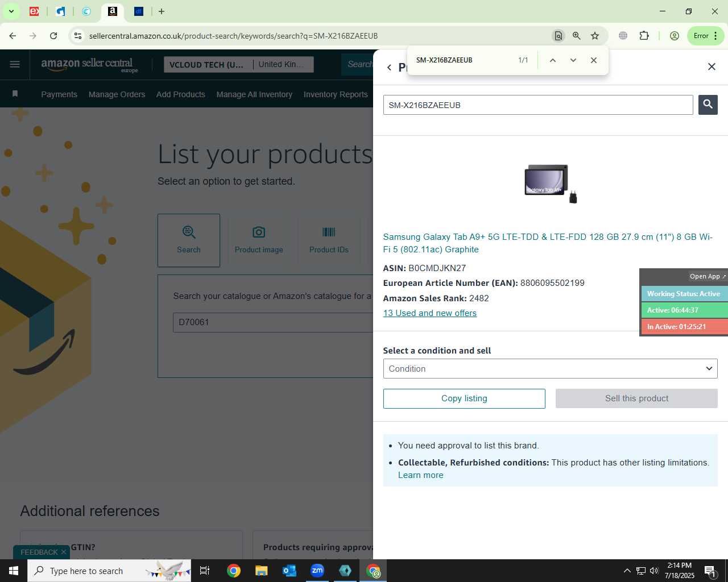Open Learn more about listing limitations
Viewport: 728px width, 582px height.
(420, 475)
